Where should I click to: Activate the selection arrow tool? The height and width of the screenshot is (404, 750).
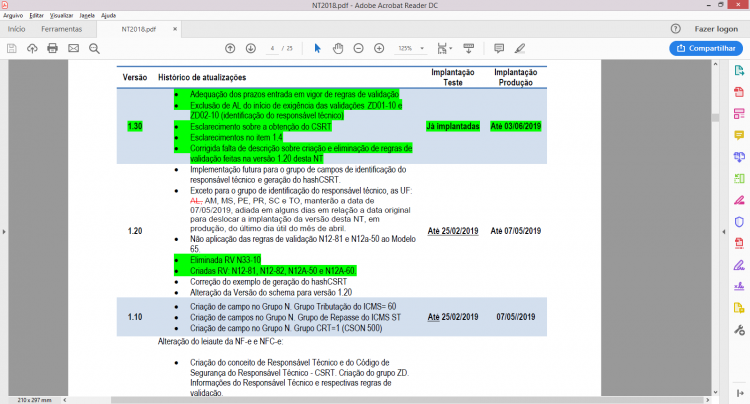pyautogui.click(x=317, y=48)
